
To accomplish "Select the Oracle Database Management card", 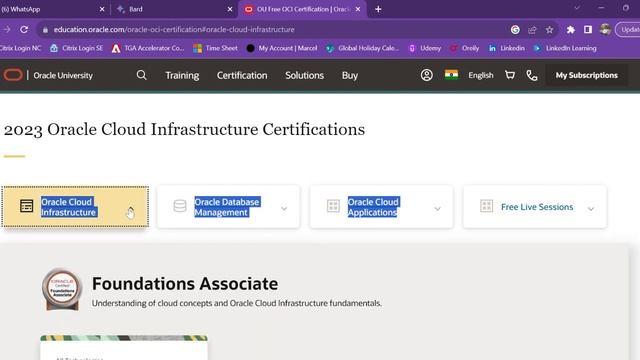I will 228,207.
